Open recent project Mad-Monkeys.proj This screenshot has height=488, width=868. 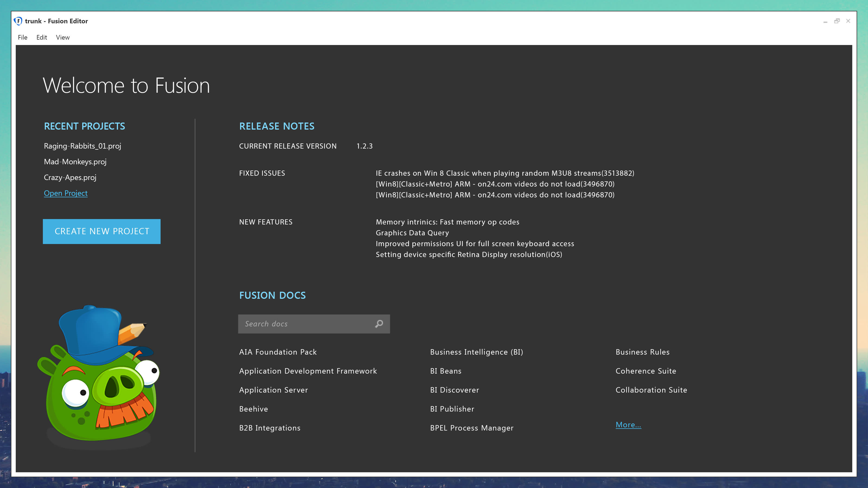(x=75, y=162)
